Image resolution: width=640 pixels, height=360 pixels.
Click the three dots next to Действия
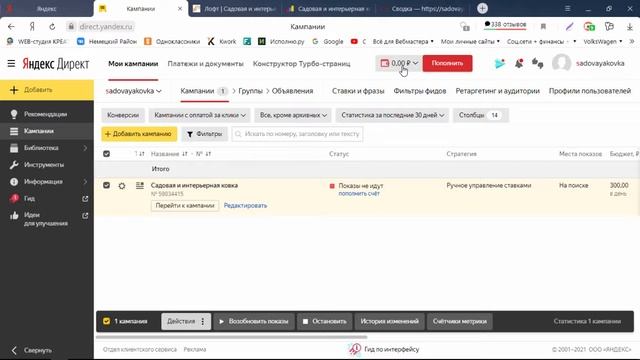(x=203, y=322)
